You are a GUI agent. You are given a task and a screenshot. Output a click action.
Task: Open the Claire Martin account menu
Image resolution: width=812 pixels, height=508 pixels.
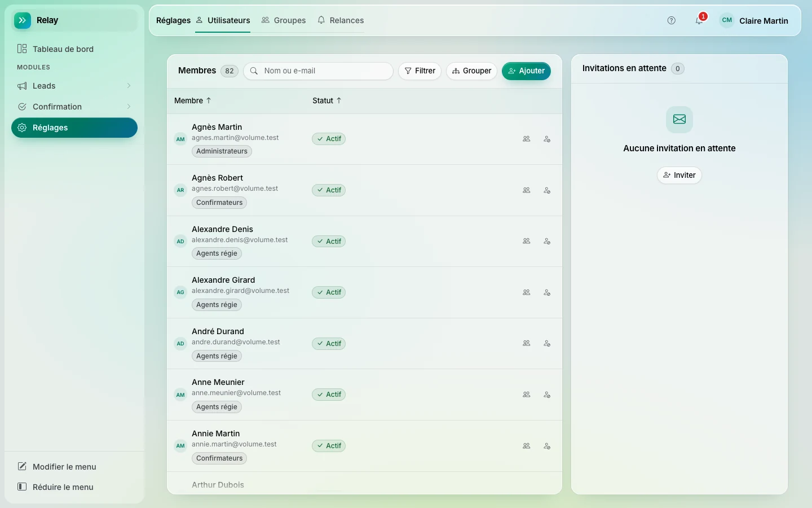click(754, 20)
